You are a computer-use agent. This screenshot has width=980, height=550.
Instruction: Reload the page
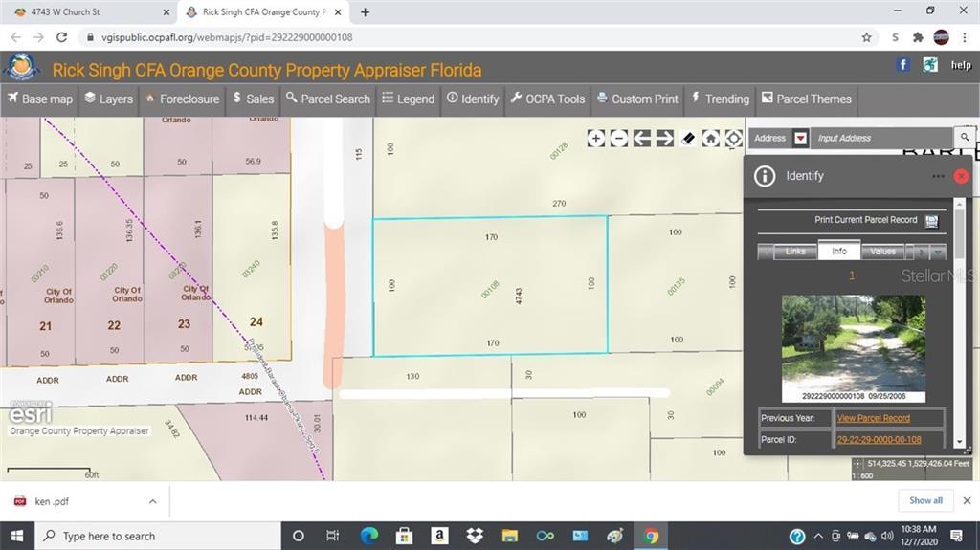(x=61, y=37)
